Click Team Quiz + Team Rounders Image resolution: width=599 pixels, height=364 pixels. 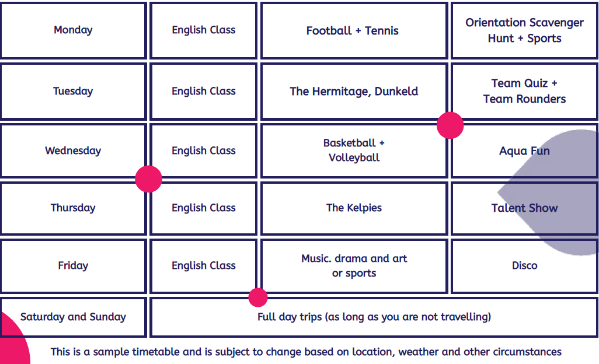tap(524, 91)
